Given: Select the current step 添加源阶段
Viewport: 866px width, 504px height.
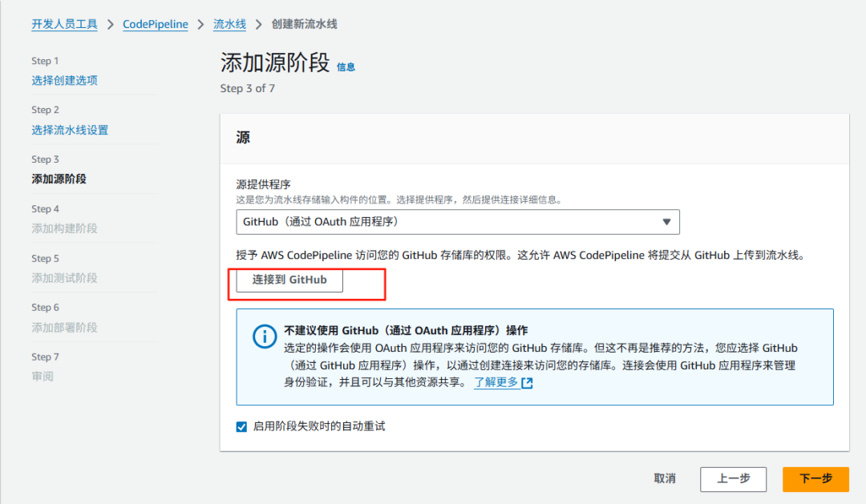Looking at the screenshot, I should coord(59,179).
